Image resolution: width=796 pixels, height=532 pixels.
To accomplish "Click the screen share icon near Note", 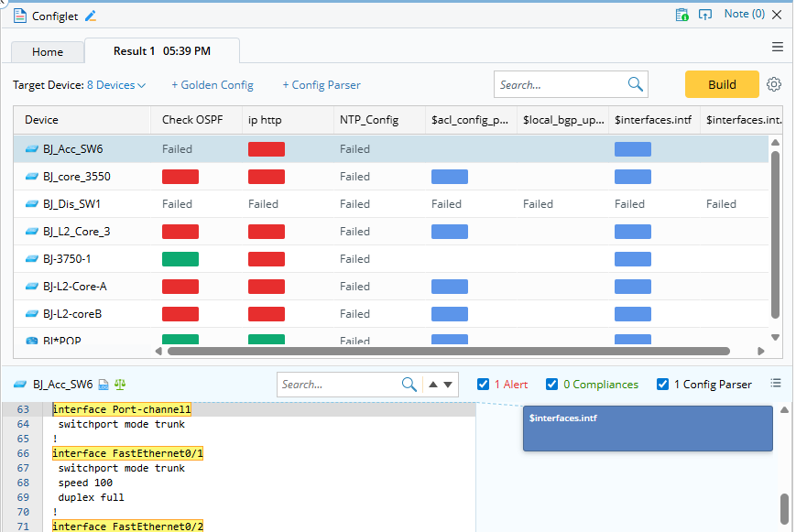I will 704,15.
